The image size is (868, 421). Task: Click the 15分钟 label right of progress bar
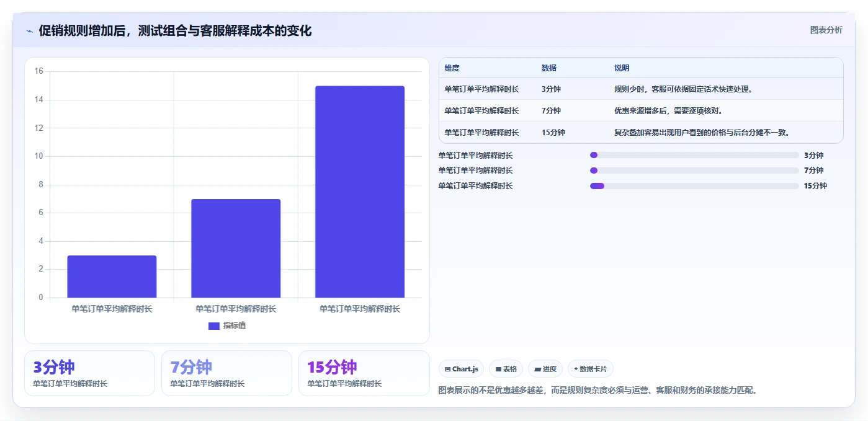815,186
